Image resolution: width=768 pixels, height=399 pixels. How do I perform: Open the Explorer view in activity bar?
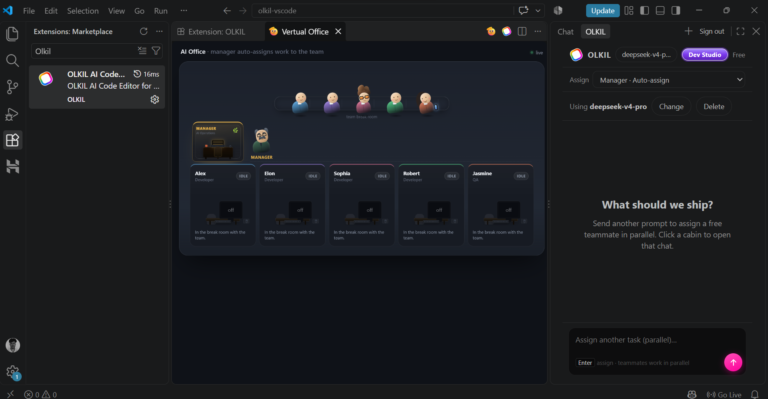click(12, 34)
